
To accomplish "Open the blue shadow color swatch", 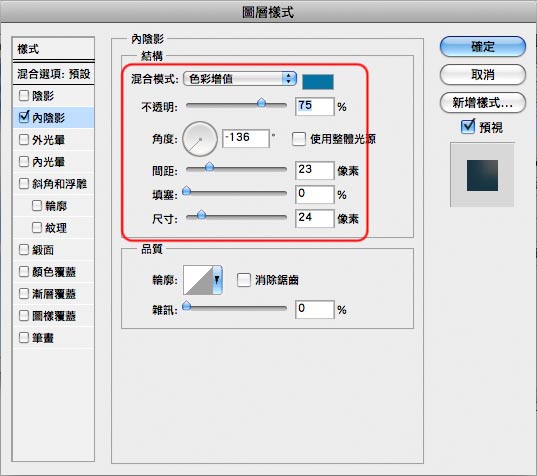I will tap(317, 82).
